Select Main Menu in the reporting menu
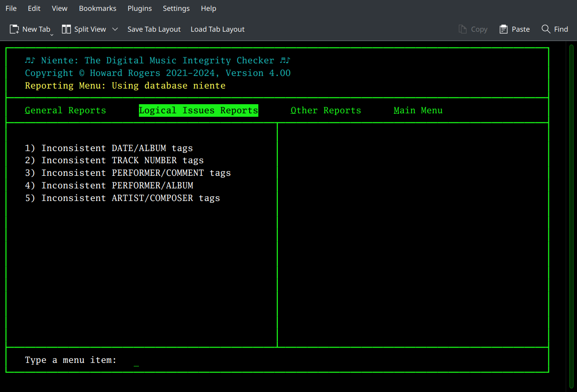Viewport: 577px width, 392px height. click(418, 110)
